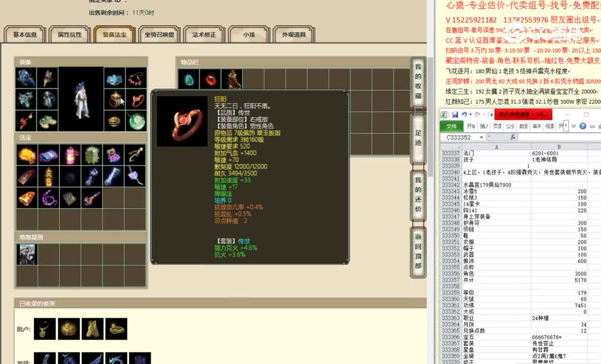Open the Undo dropdown arrow in Excel
Screen dimensions: 601x364
(x=470, y=115)
